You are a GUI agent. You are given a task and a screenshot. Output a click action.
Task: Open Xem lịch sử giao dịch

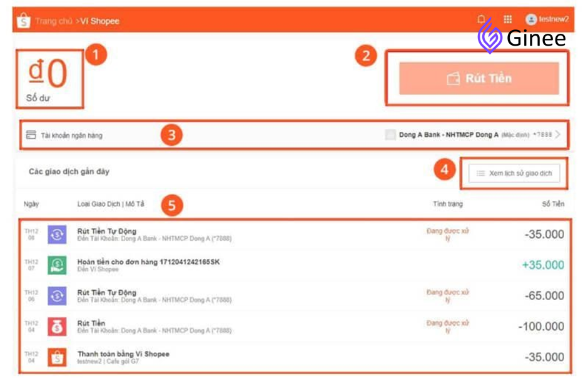click(514, 173)
